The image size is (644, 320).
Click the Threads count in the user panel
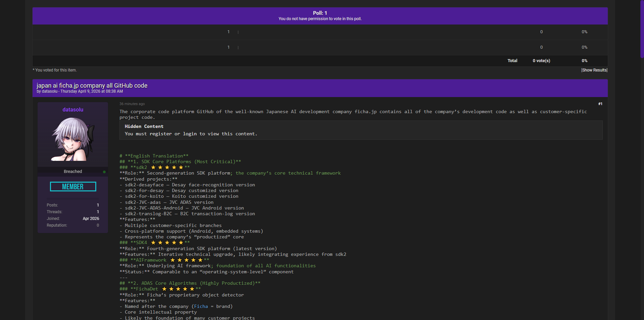coord(98,212)
